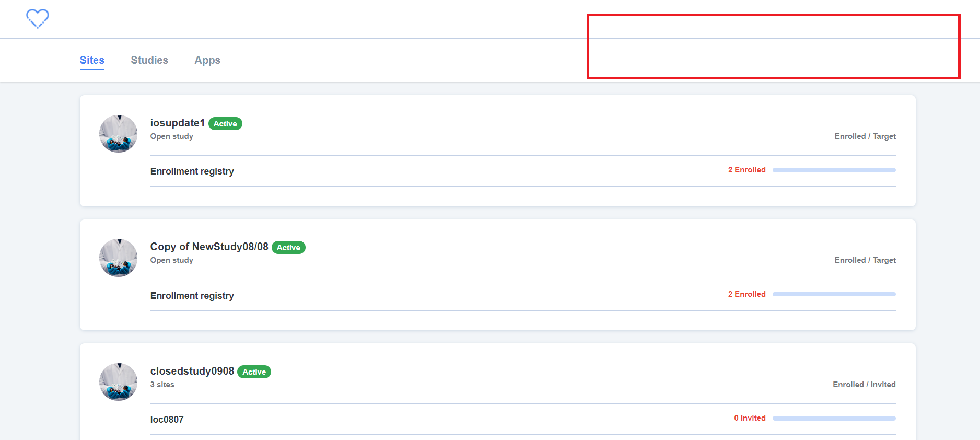Screen dimensions: 980x440
Task: Click the loc0807 site entry
Action: 167,419
